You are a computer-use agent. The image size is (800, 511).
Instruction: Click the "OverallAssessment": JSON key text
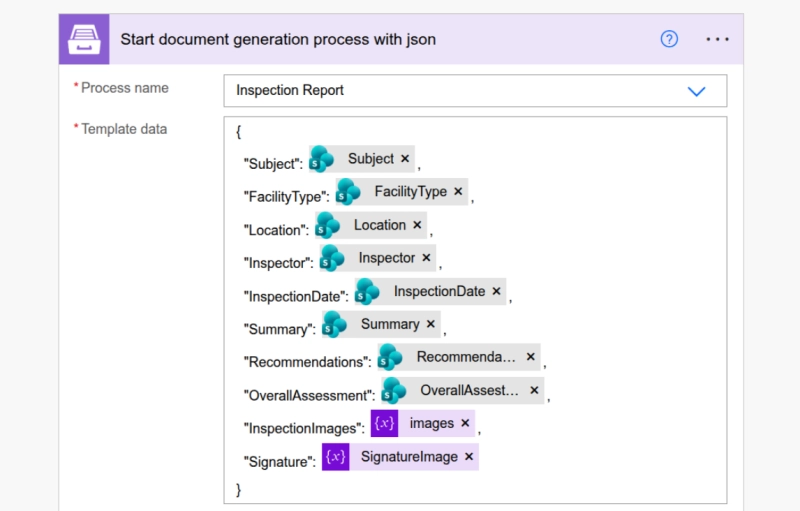[309, 395]
